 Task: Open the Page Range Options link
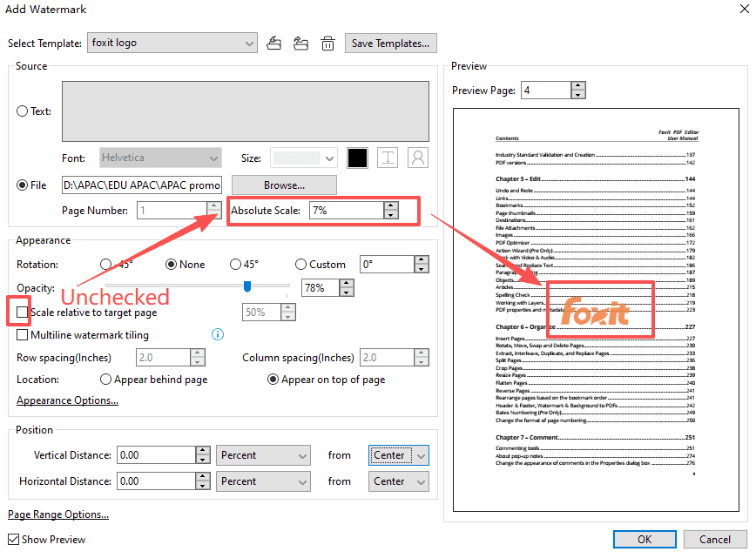(58, 514)
